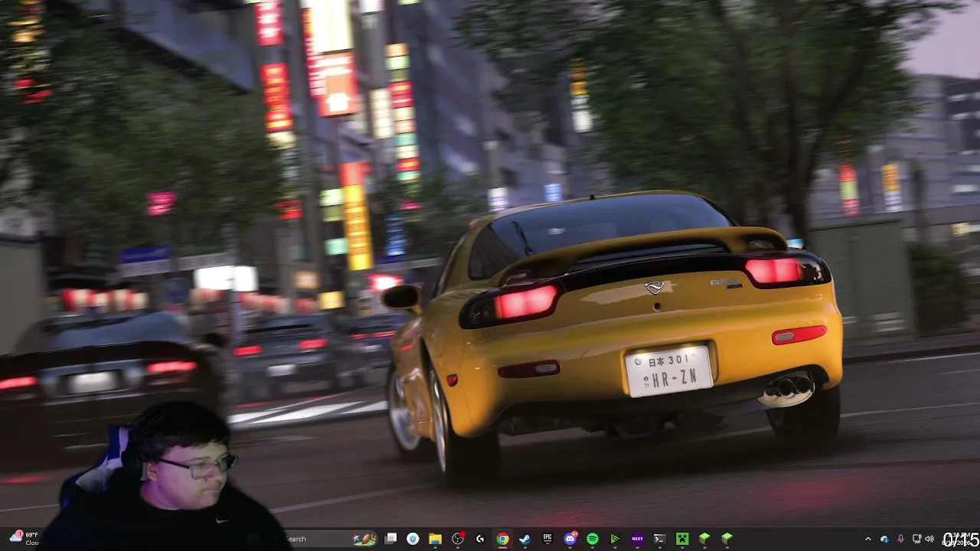Launch Logitech G HUB from the taskbar
The image size is (980, 551).
[x=480, y=539]
